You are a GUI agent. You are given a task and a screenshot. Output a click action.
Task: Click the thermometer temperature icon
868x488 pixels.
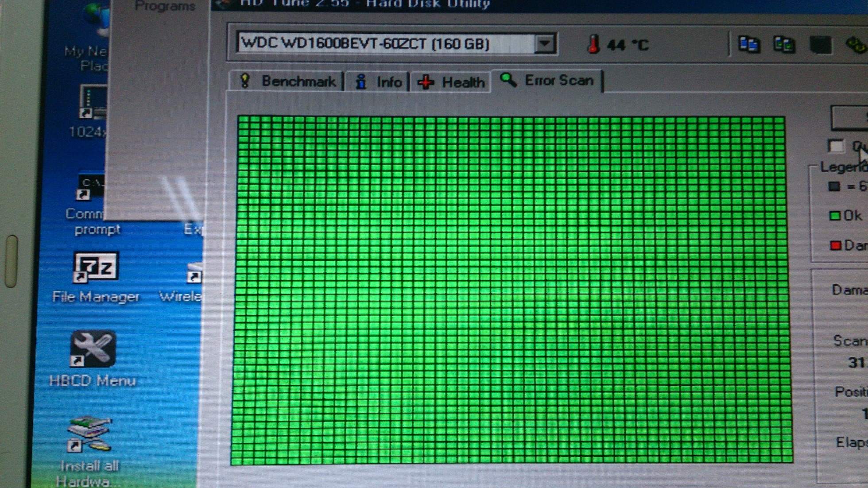click(593, 44)
